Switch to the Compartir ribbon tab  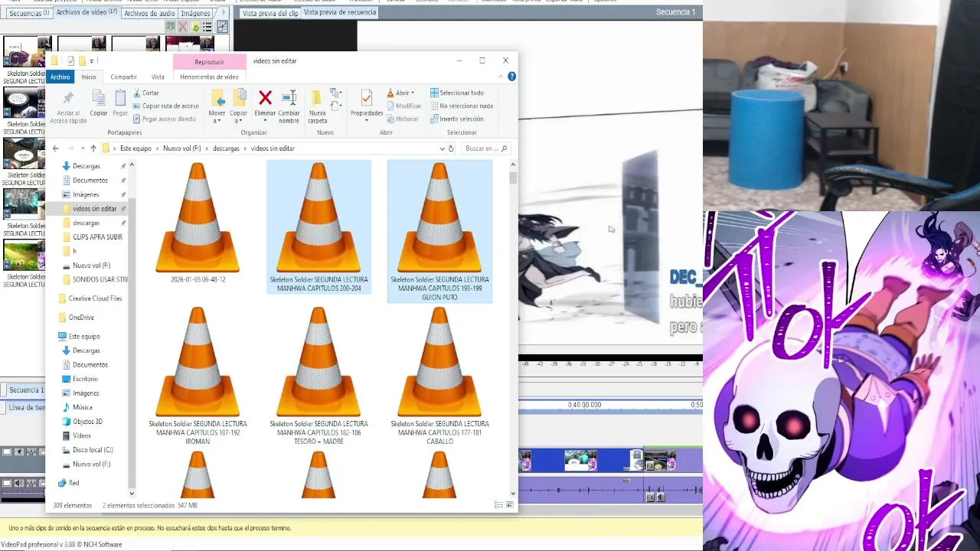[123, 77]
